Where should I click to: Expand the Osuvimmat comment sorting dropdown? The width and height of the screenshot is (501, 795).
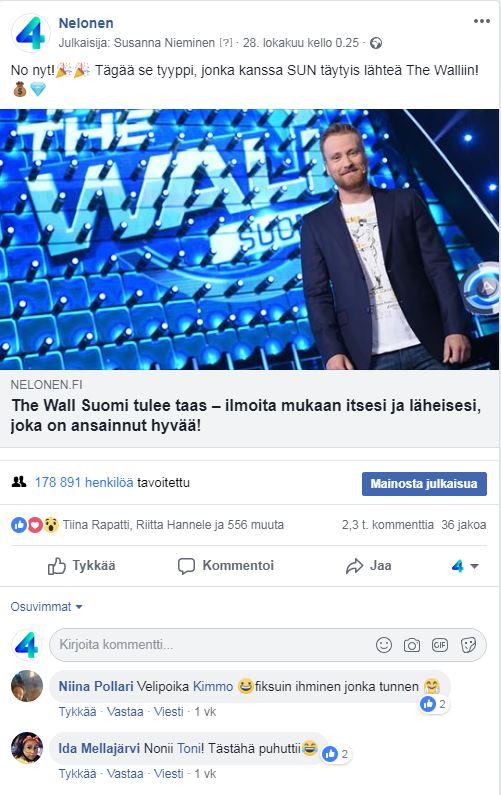point(46,606)
